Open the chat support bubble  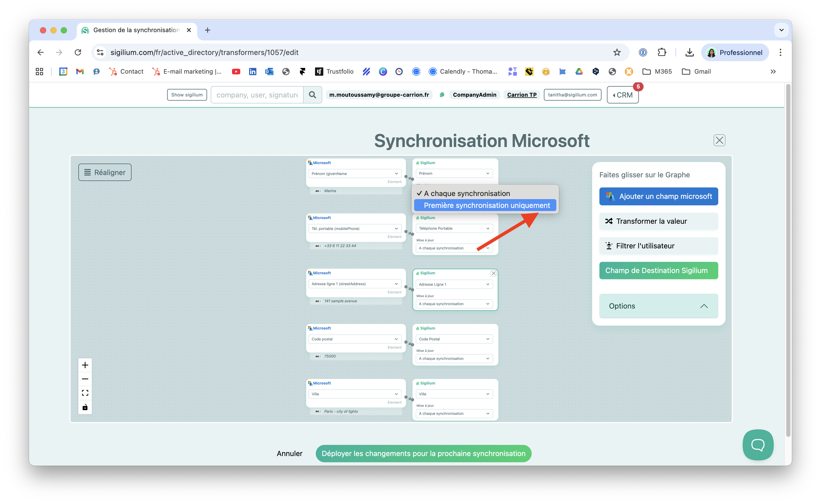758,445
